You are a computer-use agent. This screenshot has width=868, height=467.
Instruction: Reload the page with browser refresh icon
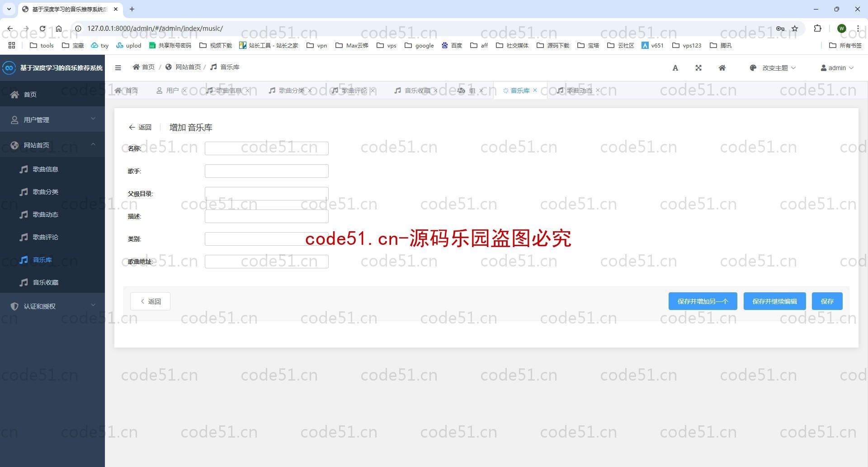coord(42,28)
